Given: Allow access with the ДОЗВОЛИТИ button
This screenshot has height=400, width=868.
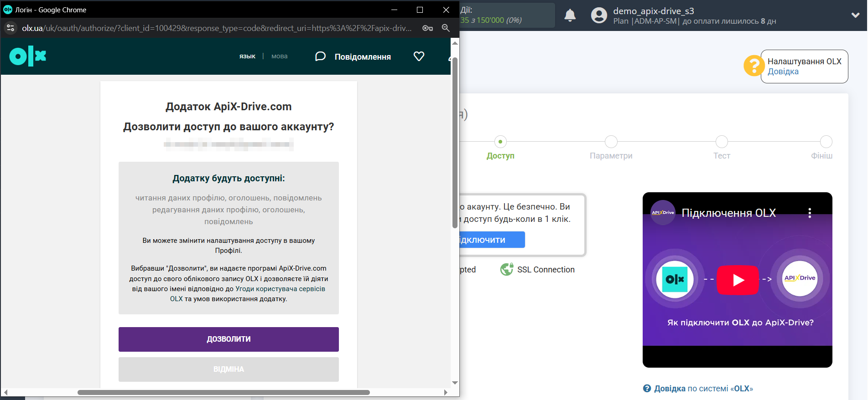Looking at the screenshot, I should tap(229, 339).
